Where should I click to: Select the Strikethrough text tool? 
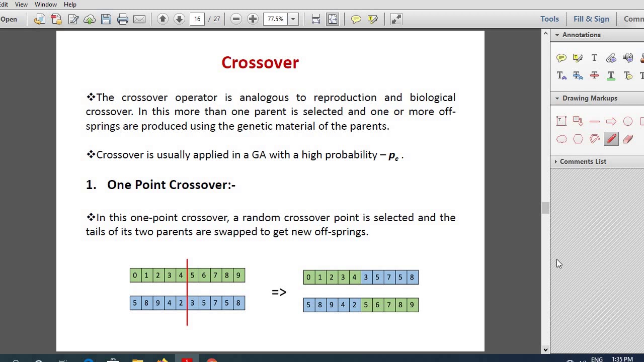coord(595,75)
